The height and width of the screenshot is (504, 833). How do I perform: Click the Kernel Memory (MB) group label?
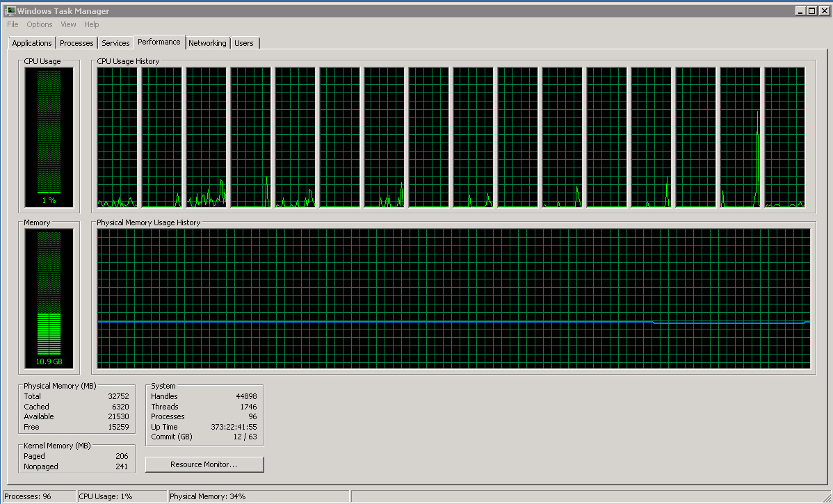[x=58, y=446]
